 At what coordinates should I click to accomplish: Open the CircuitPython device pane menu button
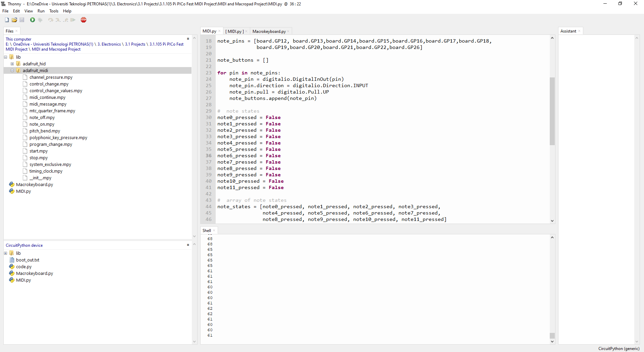click(x=188, y=245)
